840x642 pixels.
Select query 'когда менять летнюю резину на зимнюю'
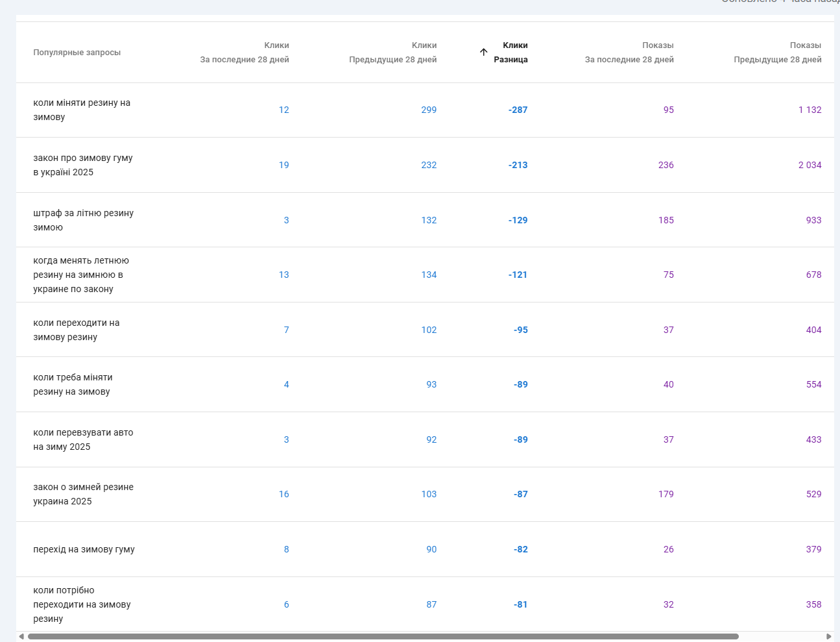pos(80,275)
